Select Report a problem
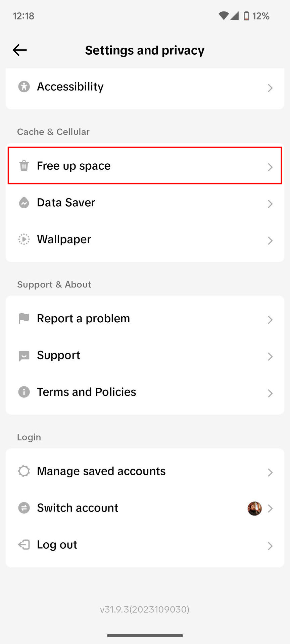The height and width of the screenshot is (644, 290). point(83,318)
